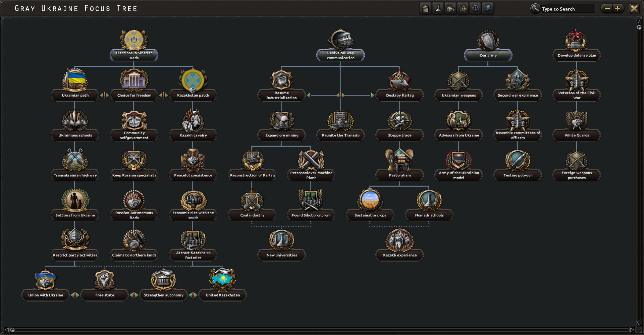Click the Restrict party activities focus label
Image resolution: width=644 pixels, height=335 pixels.
tap(75, 255)
